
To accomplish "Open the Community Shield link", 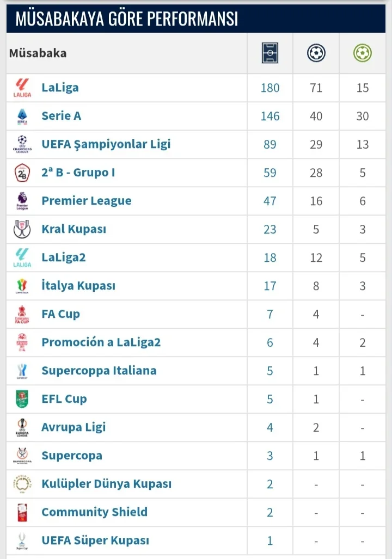I will [x=94, y=512].
